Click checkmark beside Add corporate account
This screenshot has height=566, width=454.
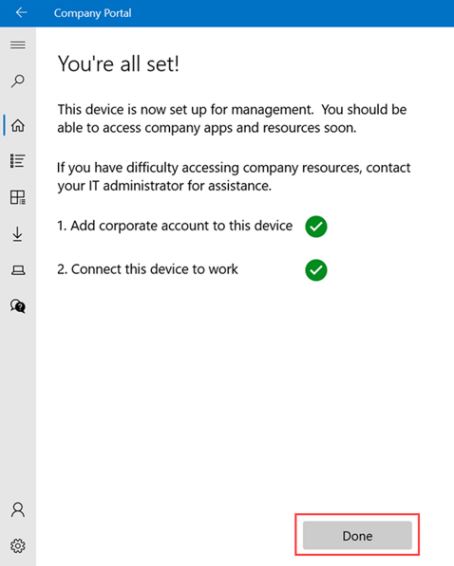[316, 226]
